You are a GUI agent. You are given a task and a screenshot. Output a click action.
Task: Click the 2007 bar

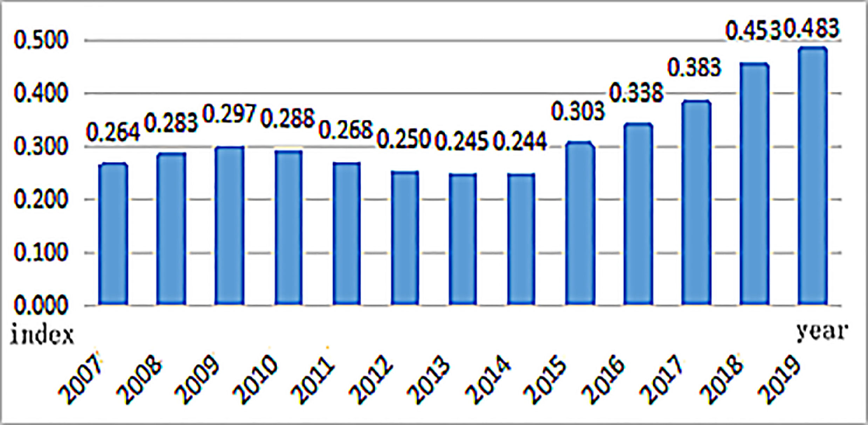(x=113, y=234)
